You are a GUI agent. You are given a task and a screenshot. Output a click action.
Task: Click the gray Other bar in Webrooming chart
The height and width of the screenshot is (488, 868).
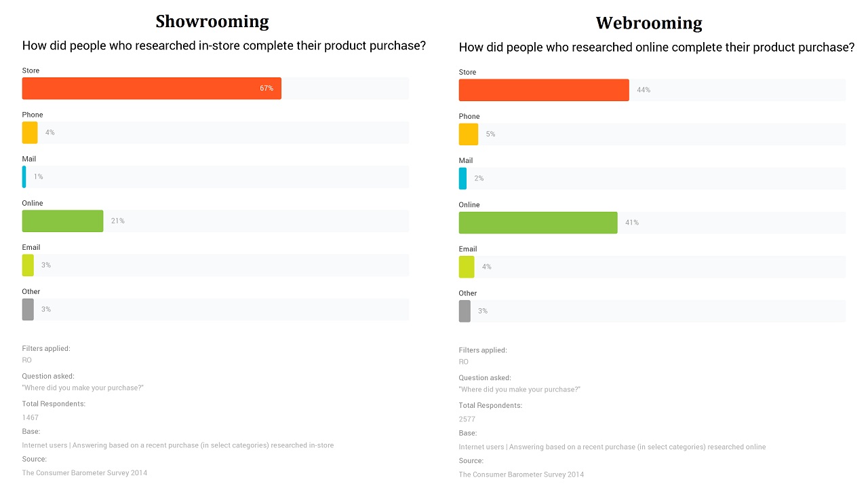point(465,310)
